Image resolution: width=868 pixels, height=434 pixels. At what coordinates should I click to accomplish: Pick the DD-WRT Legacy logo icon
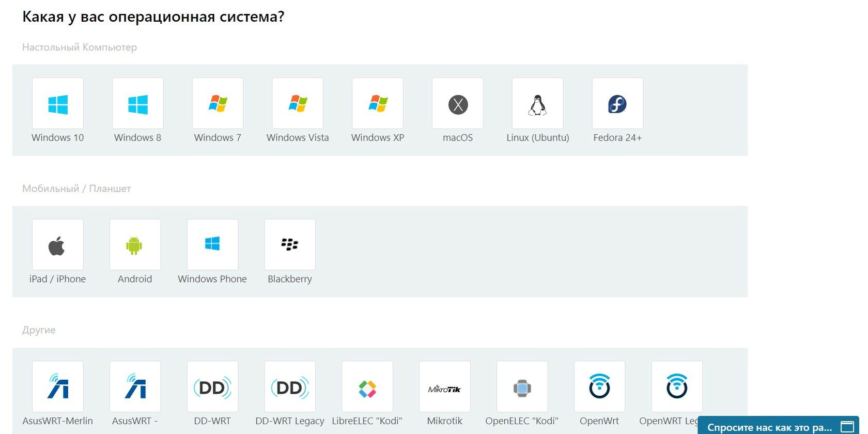(290, 386)
